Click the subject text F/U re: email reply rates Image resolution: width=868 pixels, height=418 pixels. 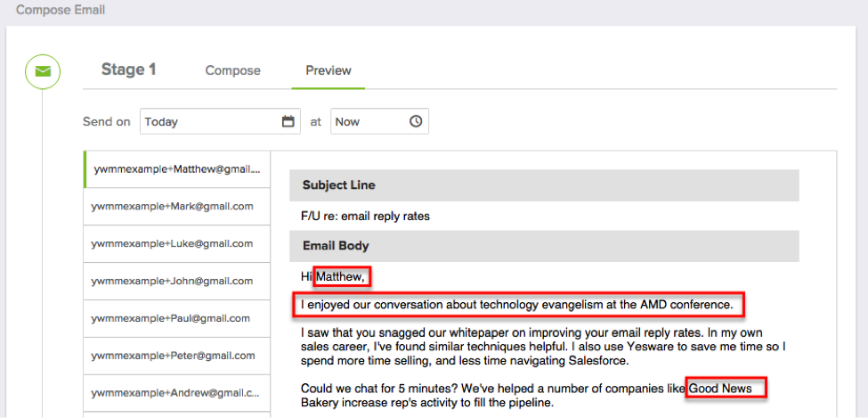[x=365, y=217]
